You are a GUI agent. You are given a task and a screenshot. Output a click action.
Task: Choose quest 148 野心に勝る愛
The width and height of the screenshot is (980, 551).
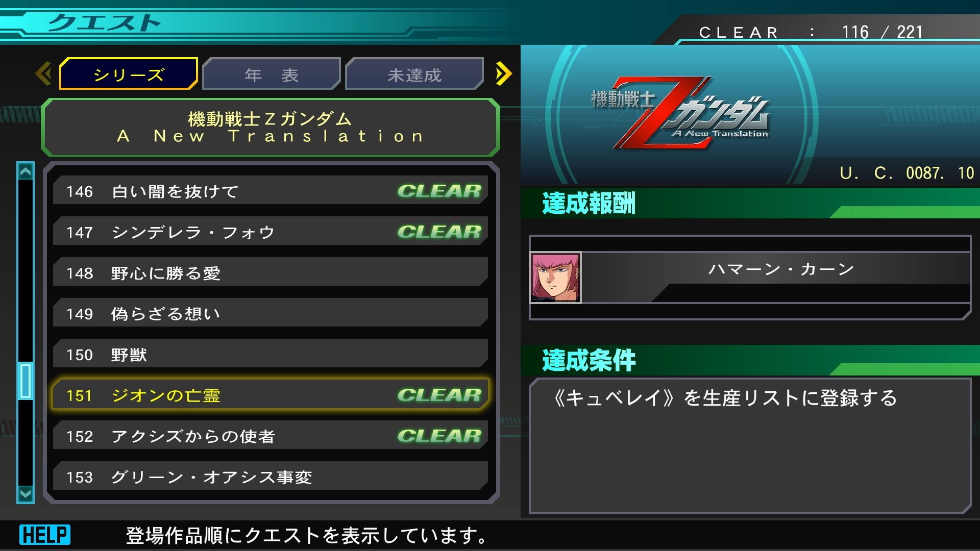click(x=271, y=272)
